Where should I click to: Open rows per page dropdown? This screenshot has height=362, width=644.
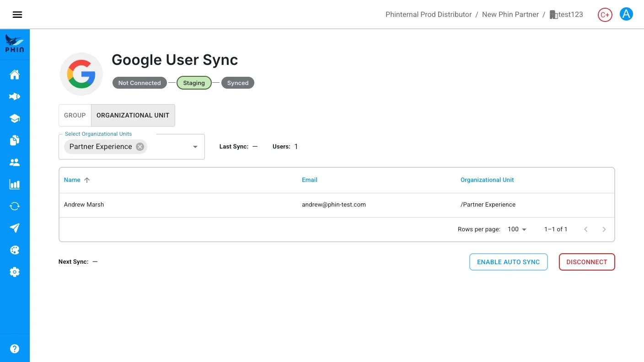tap(517, 229)
